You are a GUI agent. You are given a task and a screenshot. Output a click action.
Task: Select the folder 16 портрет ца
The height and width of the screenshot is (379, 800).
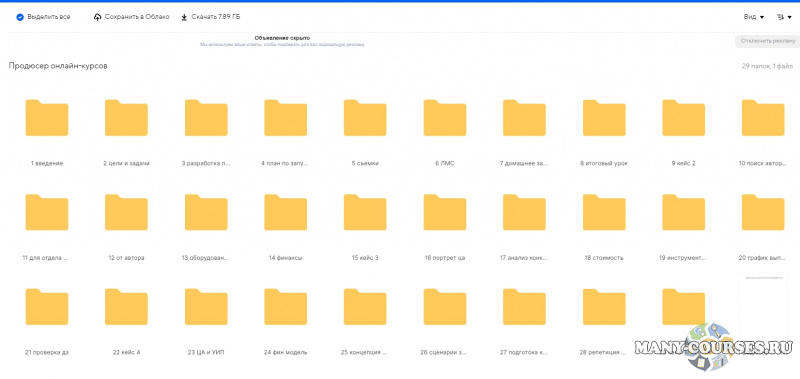[444, 212]
